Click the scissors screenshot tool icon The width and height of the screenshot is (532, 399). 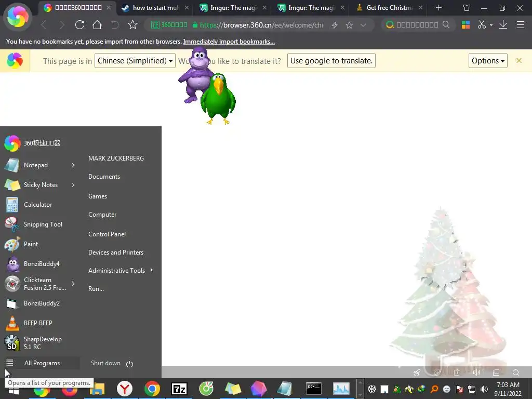pos(482,25)
